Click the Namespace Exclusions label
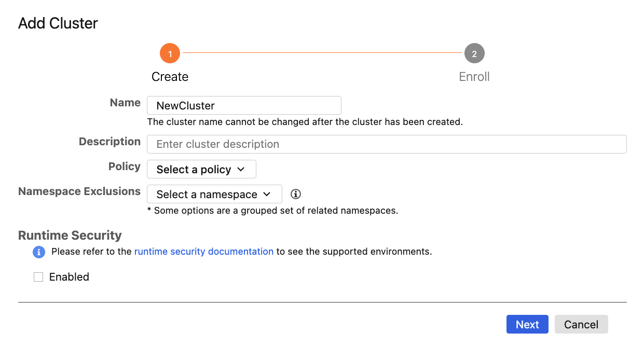 tap(79, 191)
